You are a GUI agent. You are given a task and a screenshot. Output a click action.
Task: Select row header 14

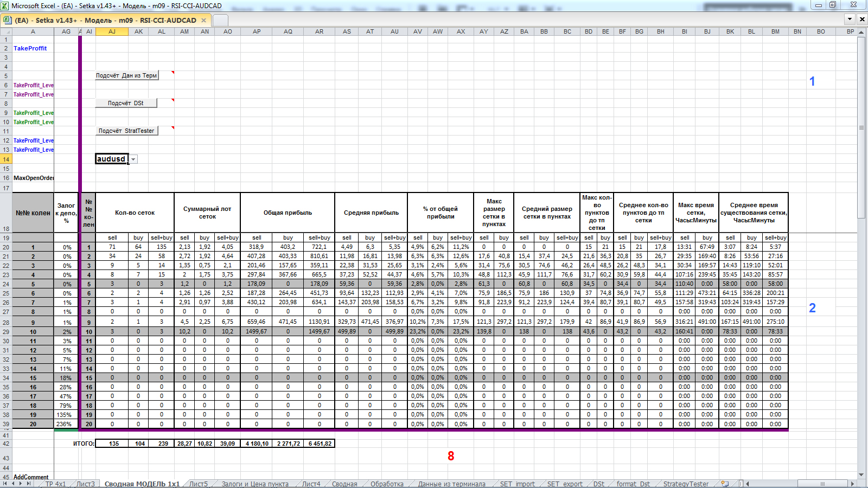click(6, 159)
